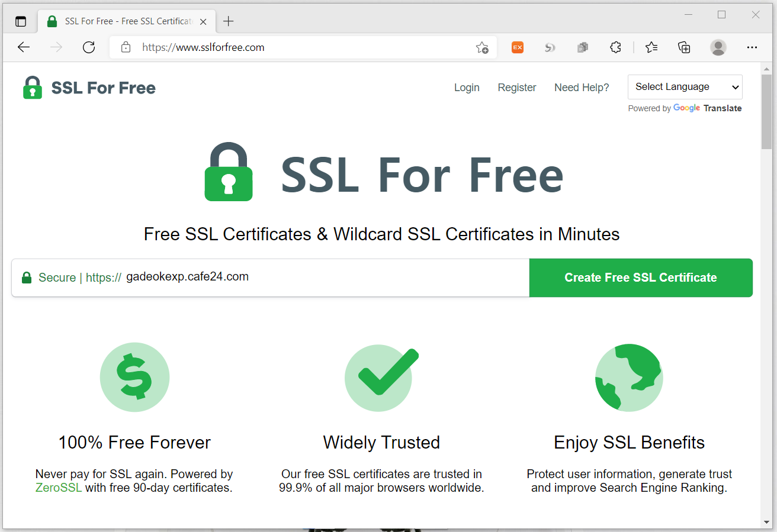Click the page vertical scrollbar thumb
Image resolution: width=777 pixels, height=532 pixels.
tap(766, 112)
